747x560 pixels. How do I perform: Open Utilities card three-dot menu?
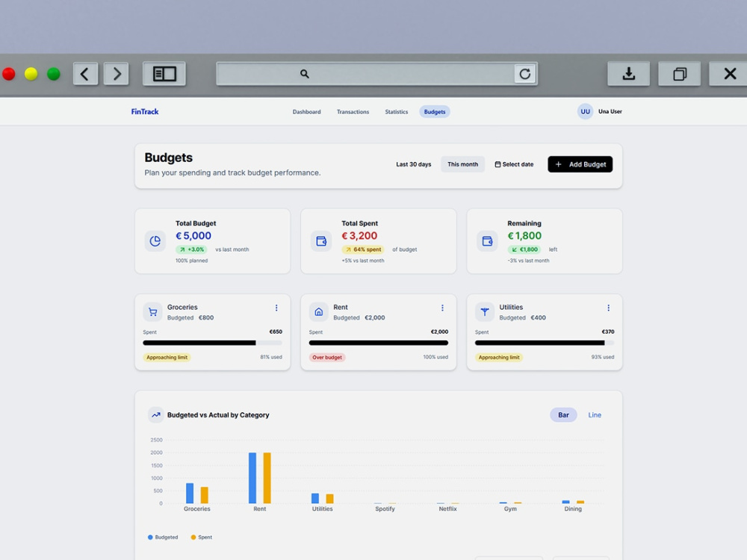[x=608, y=308]
